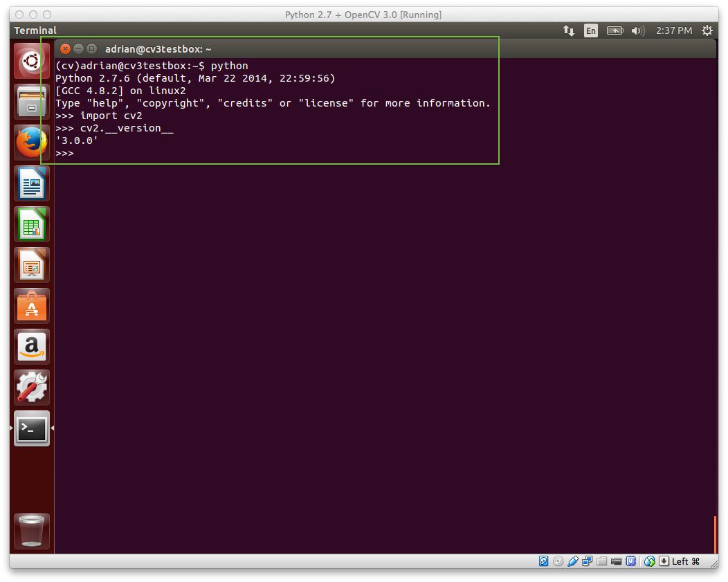This screenshot has width=728, height=582.
Task: Open the session gear menu in the panel
Action: 707,30
